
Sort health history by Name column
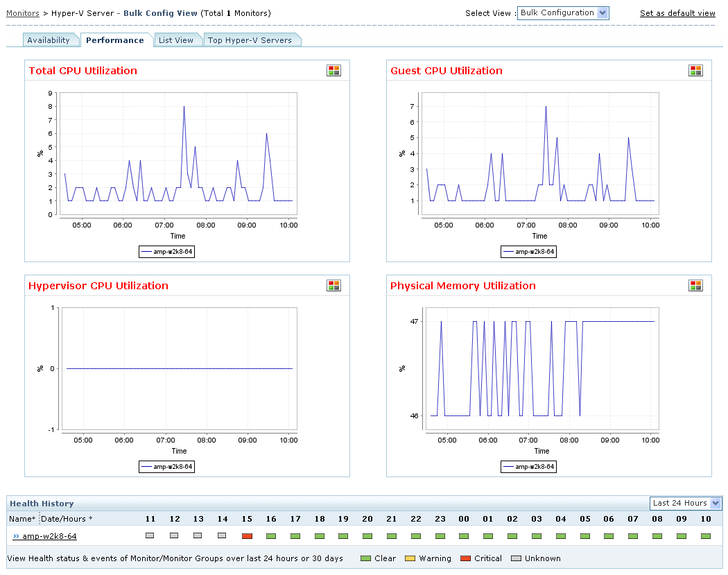point(21,519)
